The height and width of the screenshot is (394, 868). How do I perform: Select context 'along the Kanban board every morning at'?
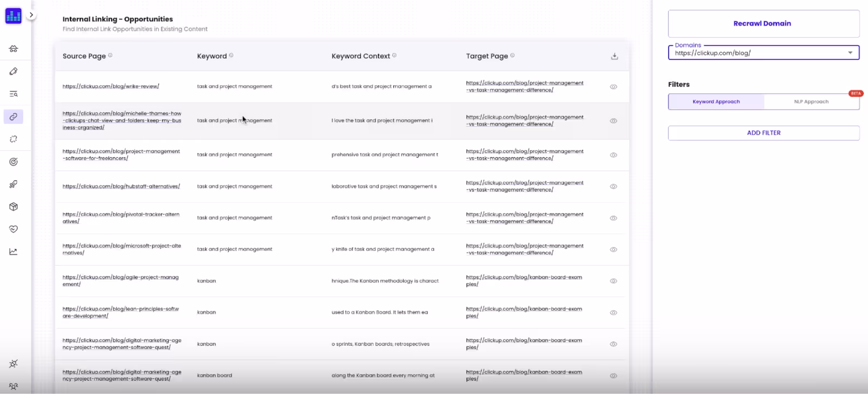383,375
